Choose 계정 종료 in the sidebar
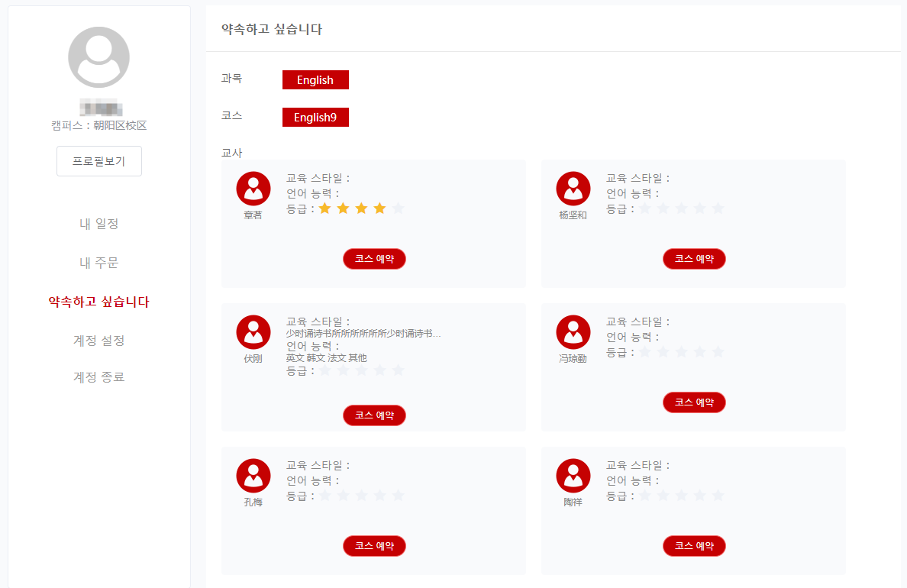Image resolution: width=907 pixels, height=588 pixels. (99, 376)
